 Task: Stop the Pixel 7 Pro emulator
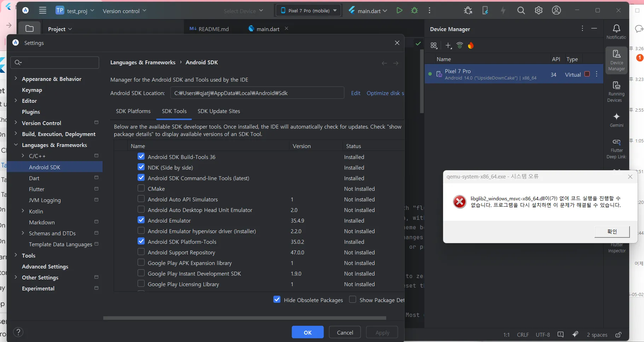coord(587,74)
